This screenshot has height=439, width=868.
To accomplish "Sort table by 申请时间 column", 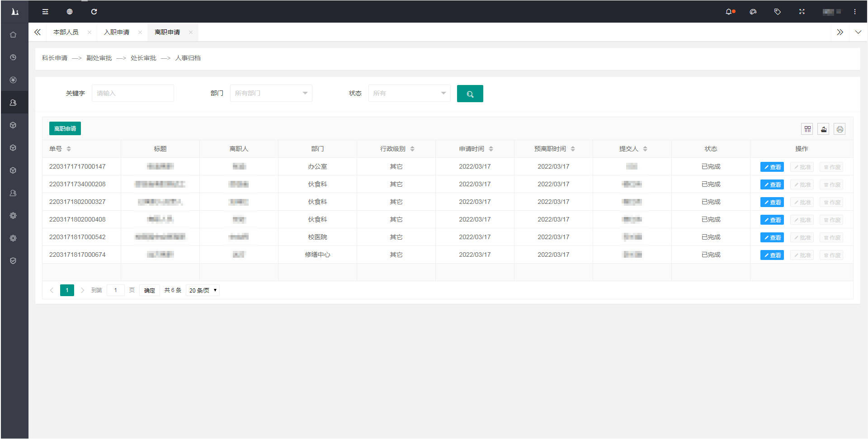I will click(x=491, y=149).
